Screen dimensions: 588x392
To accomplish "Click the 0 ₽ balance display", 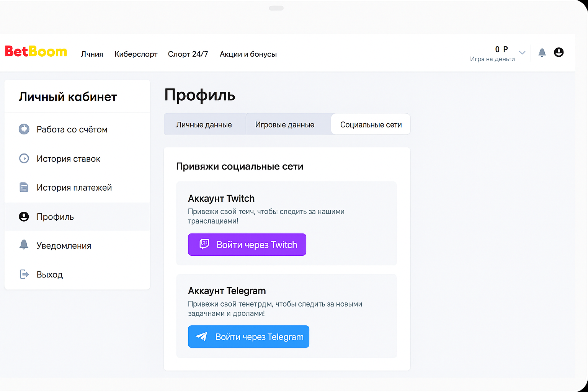I will coord(501,49).
